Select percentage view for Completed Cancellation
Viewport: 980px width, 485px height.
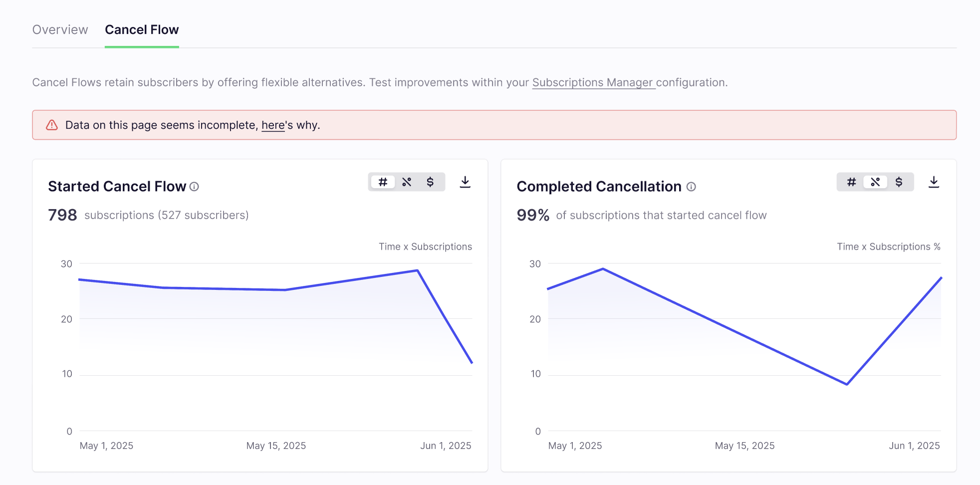(x=875, y=182)
